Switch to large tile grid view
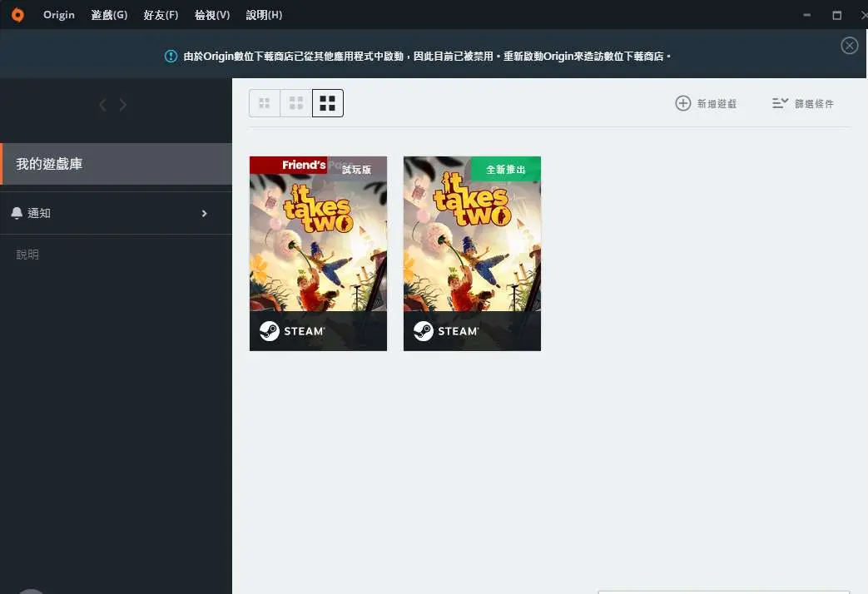 (328, 103)
